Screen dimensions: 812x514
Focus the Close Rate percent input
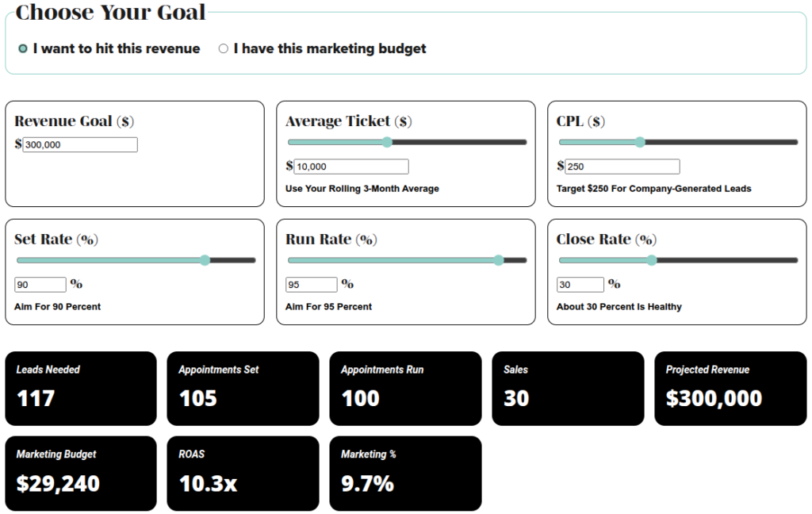coord(581,285)
